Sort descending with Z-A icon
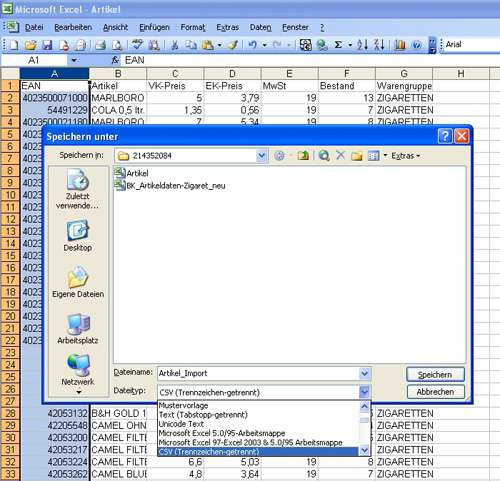 [x=379, y=45]
